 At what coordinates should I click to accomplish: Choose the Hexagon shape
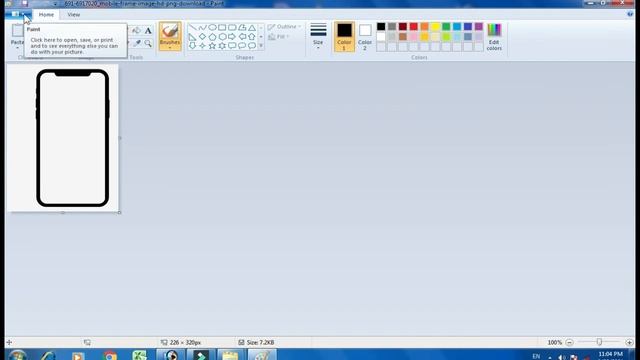(x=222, y=37)
